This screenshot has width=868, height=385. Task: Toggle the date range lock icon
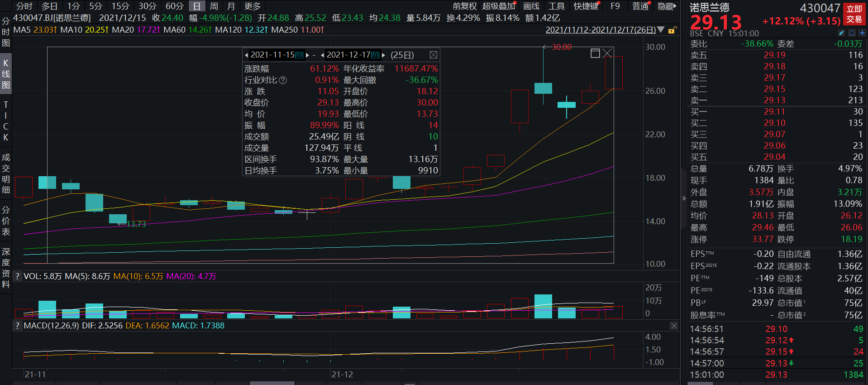(672, 30)
